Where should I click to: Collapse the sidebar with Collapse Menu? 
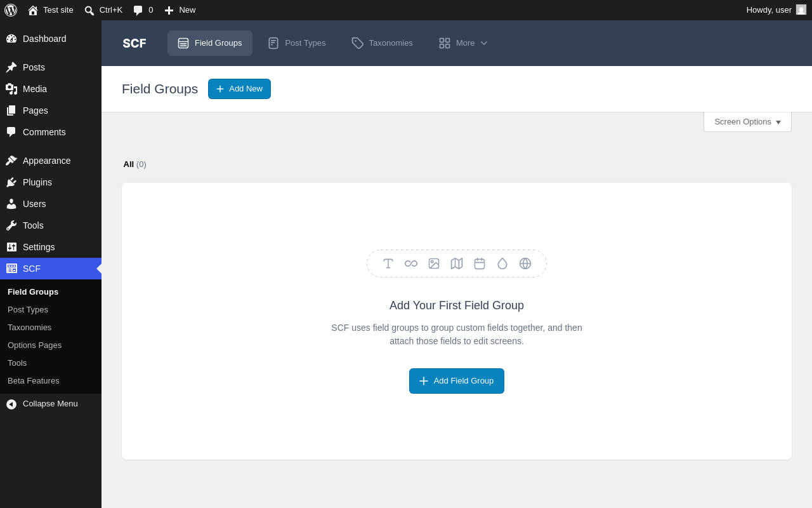[x=51, y=404]
